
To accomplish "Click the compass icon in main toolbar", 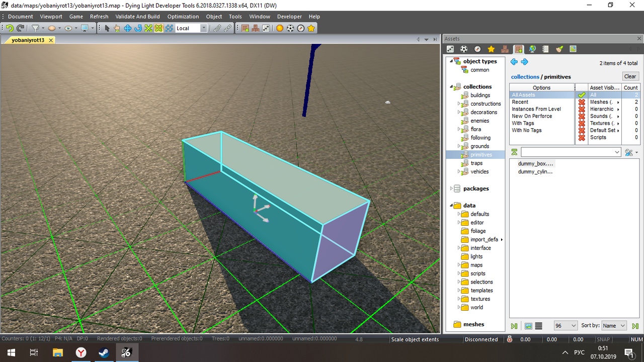I will coord(301,28).
